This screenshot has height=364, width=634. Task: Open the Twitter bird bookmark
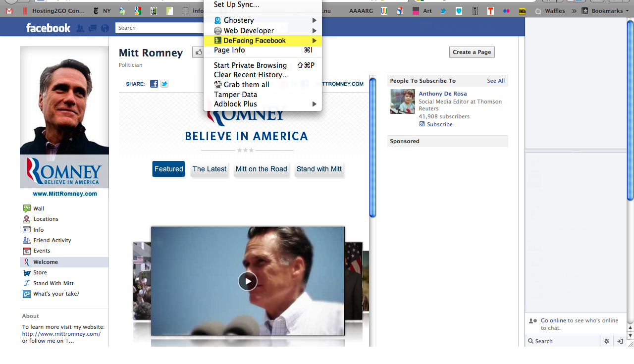(x=443, y=11)
